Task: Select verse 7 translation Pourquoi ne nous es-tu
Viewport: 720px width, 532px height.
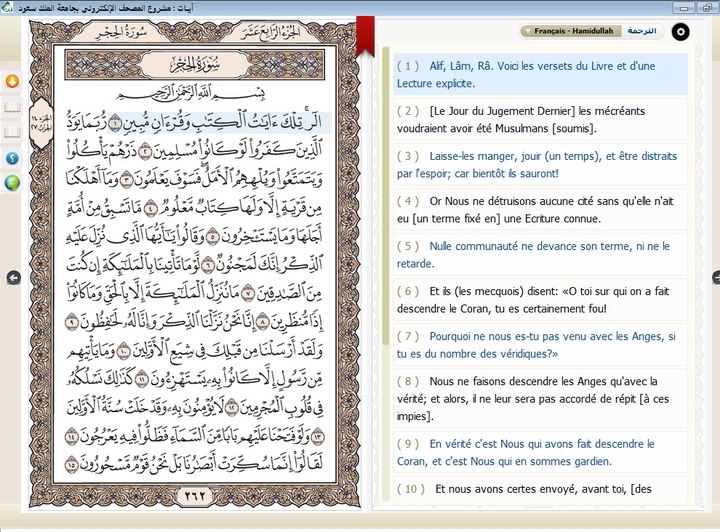Action: pos(540,344)
